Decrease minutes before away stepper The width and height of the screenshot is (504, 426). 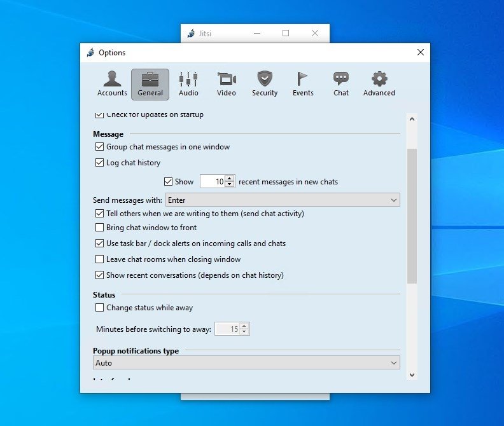pyautogui.click(x=244, y=332)
